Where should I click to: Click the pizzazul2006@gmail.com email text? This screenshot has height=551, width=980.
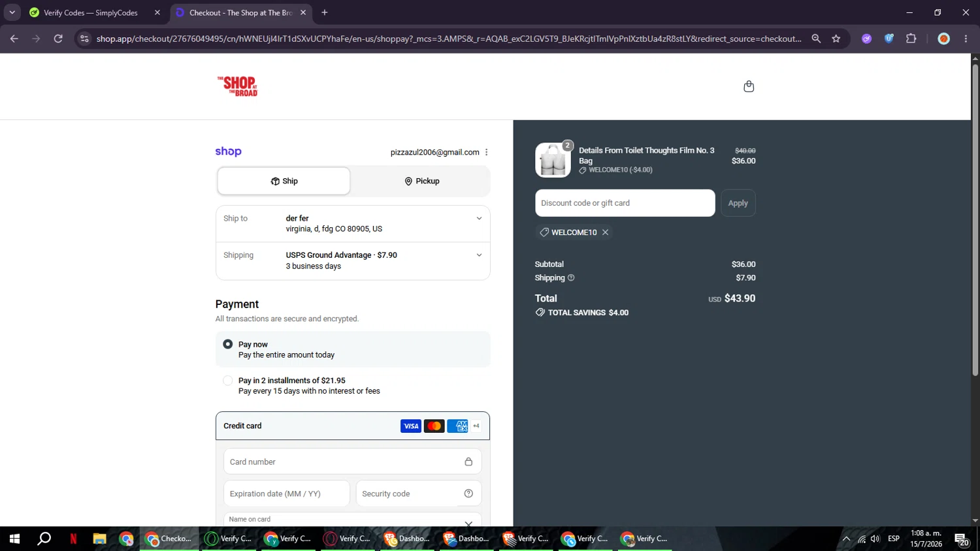coord(435,152)
